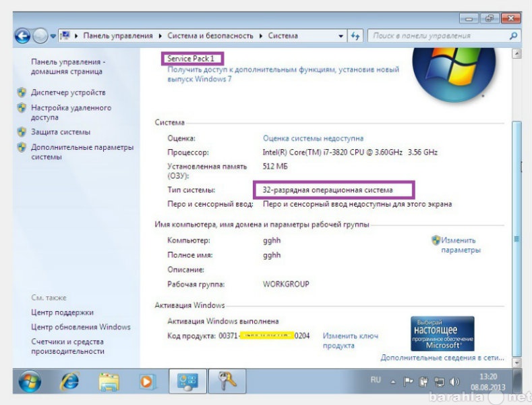Click shield icon beside Защита системы
This screenshot has height=405, width=532.
22,132
